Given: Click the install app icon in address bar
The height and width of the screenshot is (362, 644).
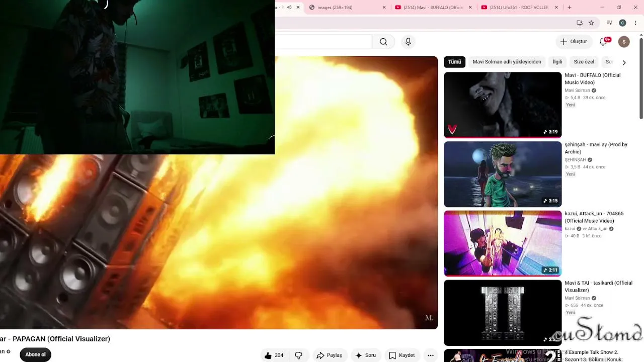Looking at the screenshot, I should pos(580,23).
